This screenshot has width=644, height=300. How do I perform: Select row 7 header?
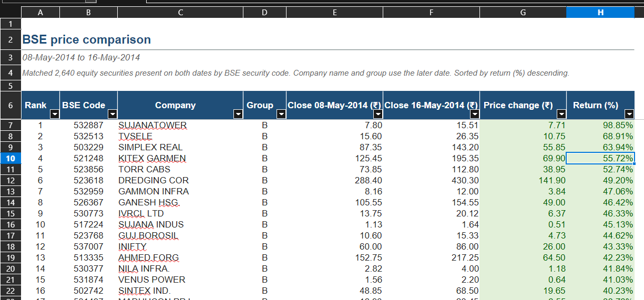coord(11,125)
